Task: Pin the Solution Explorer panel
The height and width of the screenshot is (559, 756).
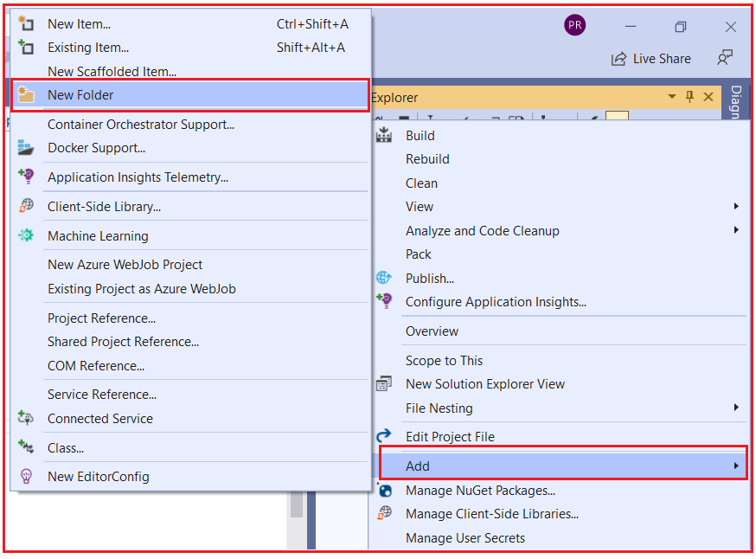Action: pyautogui.click(x=689, y=96)
